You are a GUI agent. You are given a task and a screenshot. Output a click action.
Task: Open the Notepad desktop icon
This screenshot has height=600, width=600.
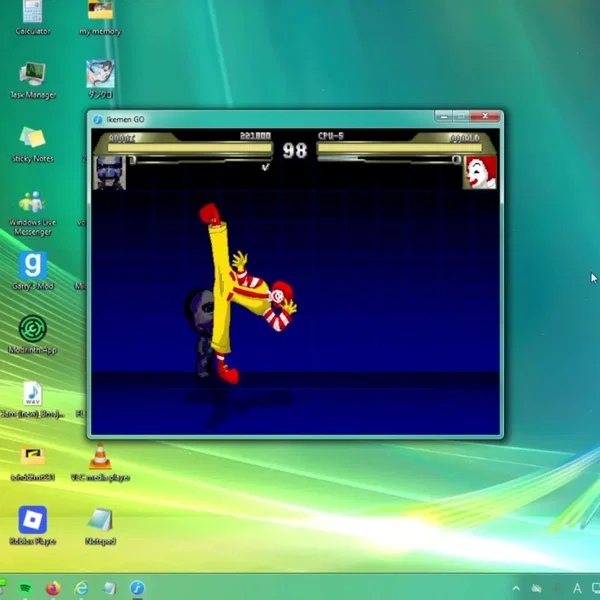[x=100, y=526]
